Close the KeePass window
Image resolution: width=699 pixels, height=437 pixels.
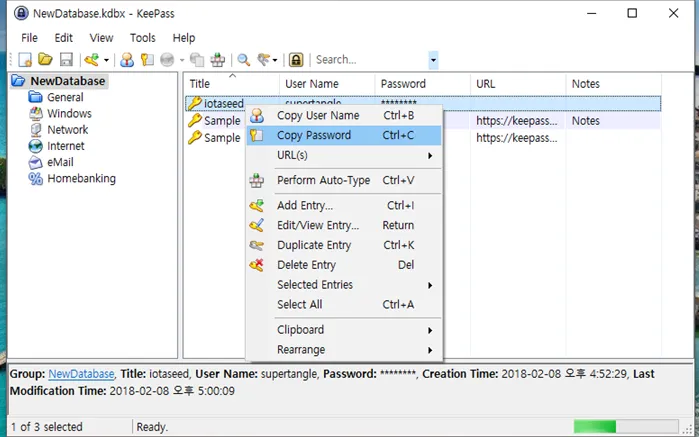click(x=674, y=13)
